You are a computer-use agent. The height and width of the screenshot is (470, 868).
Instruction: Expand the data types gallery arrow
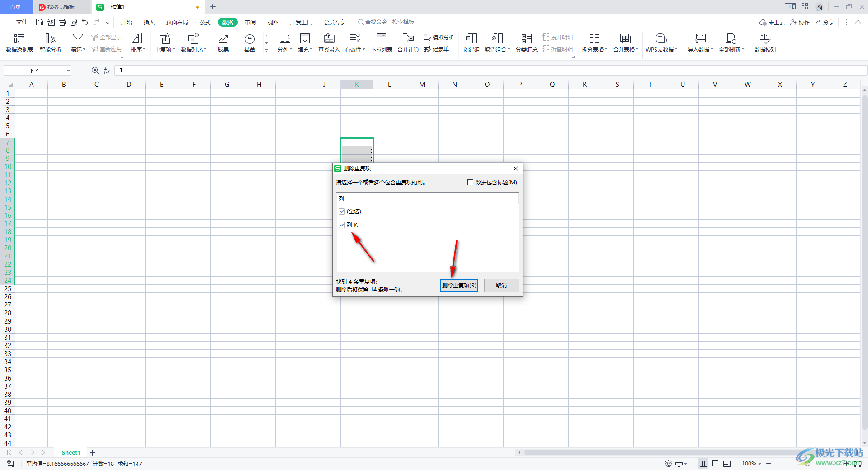[x=267, y=51]
